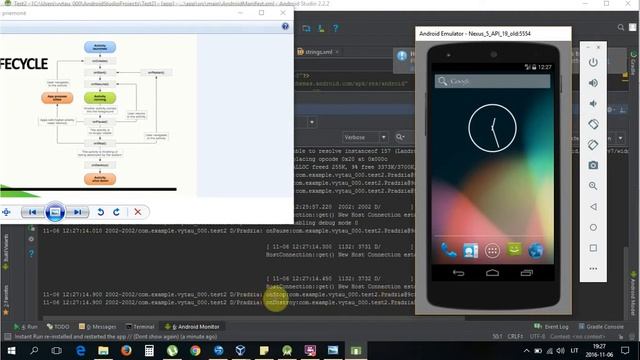640x360 pixels.
Task: Open the contacts app on emulator
Action: pos(470,250)
